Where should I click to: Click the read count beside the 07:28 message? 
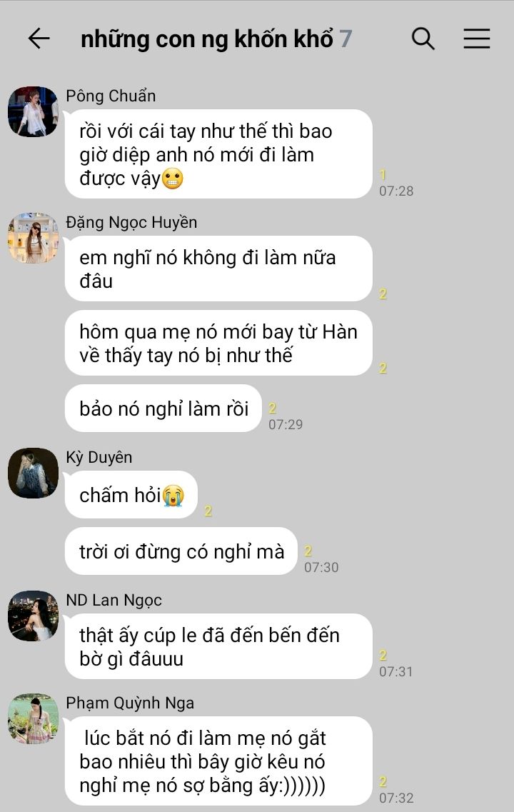(x=383, y=175)
